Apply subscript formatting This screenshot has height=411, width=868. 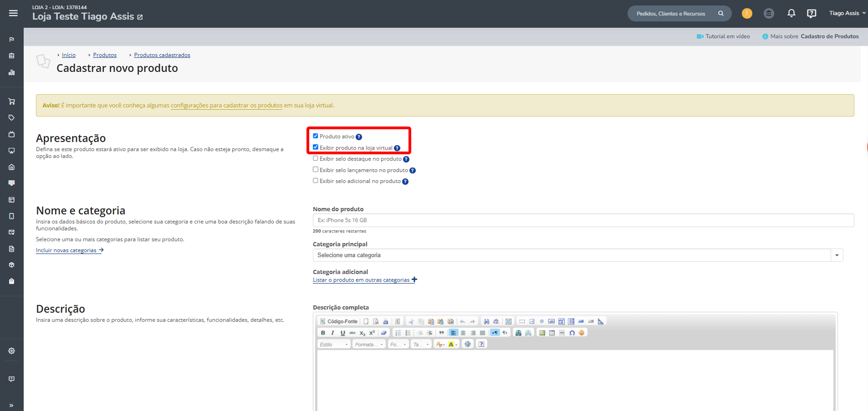363,333
